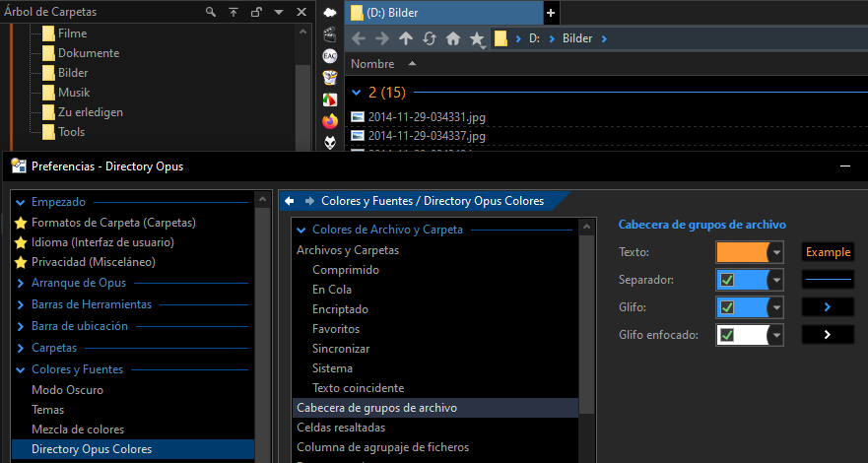Open the folder tree header dropdown triangle
This screenshot has width=868, height=463.
(279, 12)
